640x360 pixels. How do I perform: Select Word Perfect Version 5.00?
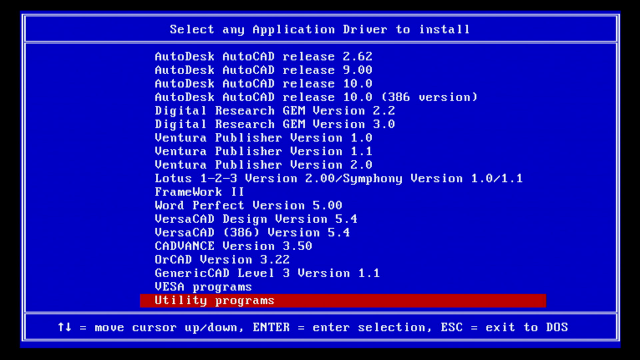point(248,205)
